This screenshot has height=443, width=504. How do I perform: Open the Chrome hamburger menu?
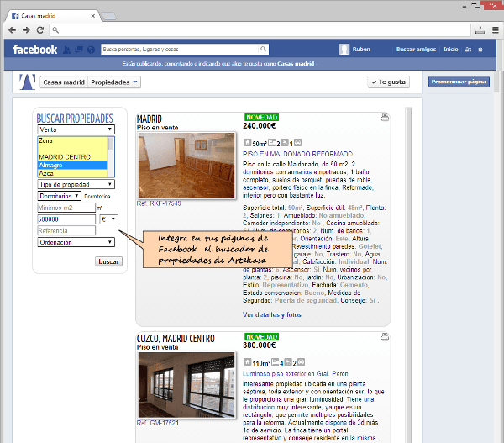point(493,30)
